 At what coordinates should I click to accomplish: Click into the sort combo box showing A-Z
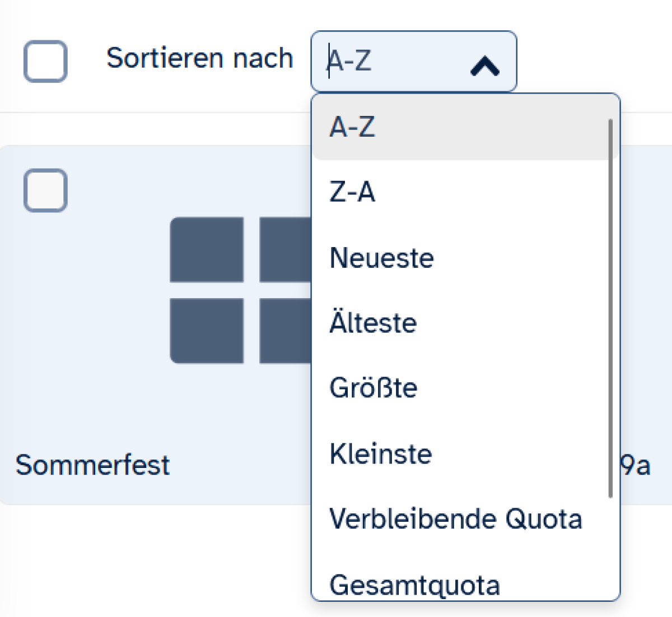(x=392, y=61)
